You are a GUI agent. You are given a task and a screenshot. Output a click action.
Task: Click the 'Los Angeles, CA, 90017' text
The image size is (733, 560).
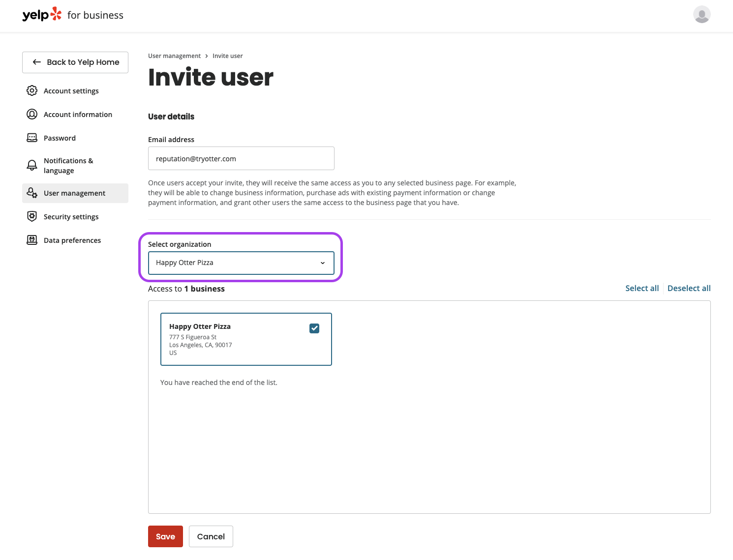(x=201, y=345)
